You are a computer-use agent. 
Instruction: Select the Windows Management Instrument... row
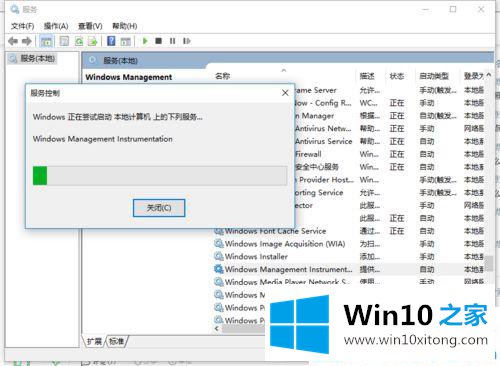(349, 269)
